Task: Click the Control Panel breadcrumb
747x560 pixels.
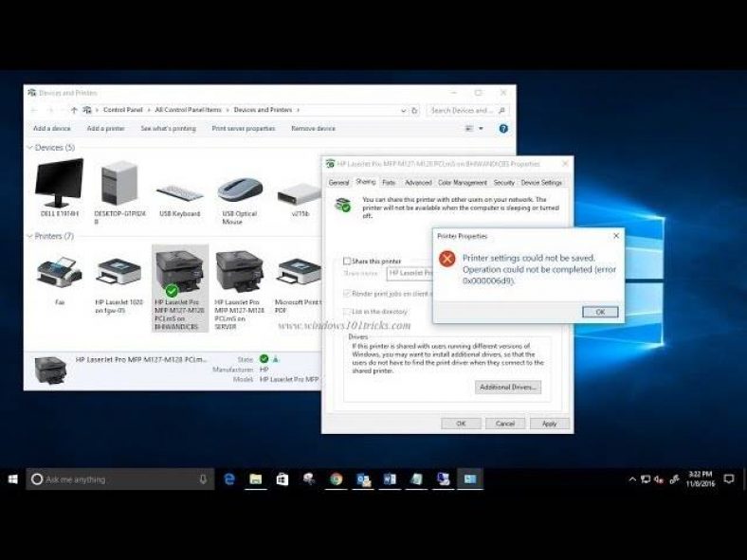Action: coord(123,110)
